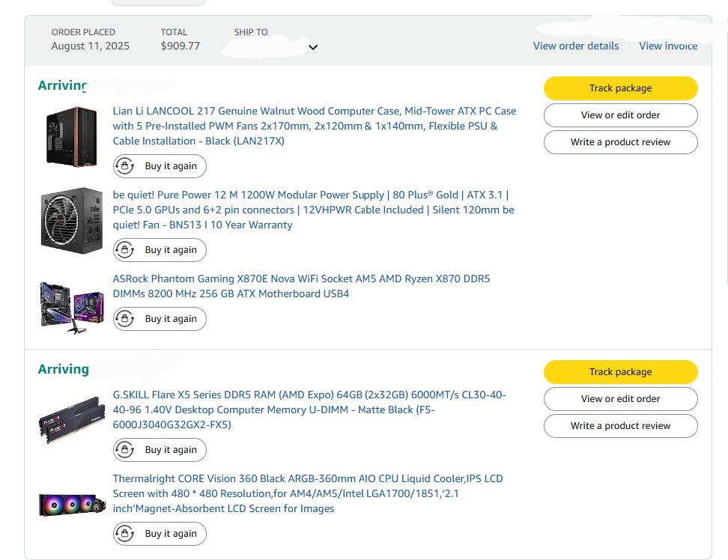Click the TOTAL label in the order header
The width and height of the screenshot is (728, 560).
174,32
